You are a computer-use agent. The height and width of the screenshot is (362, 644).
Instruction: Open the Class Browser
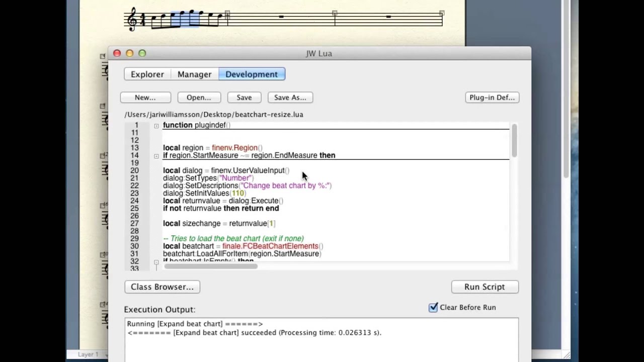coord(162,287)
